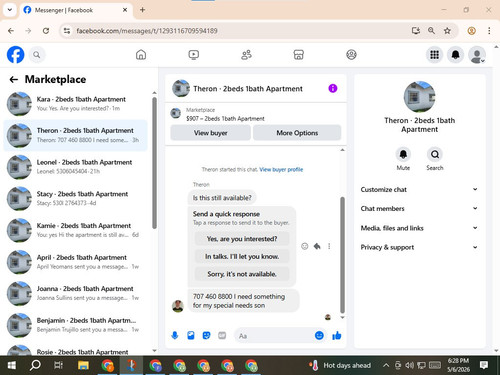This screenshot has width=500, height=375.
Task: Open the Friends icon in top bar
Action: tap(246, 55)
